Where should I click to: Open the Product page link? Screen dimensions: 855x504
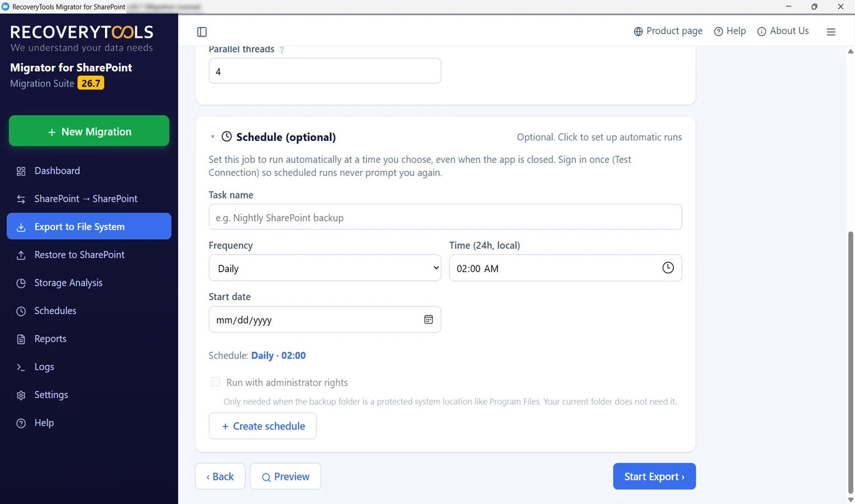668,31
